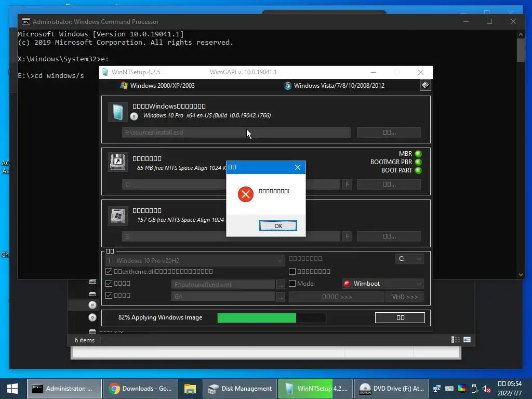The height and width of the screenshot is (399, 532).
Task: Click OK in the error dialog
Action: (x=278, y=226)
